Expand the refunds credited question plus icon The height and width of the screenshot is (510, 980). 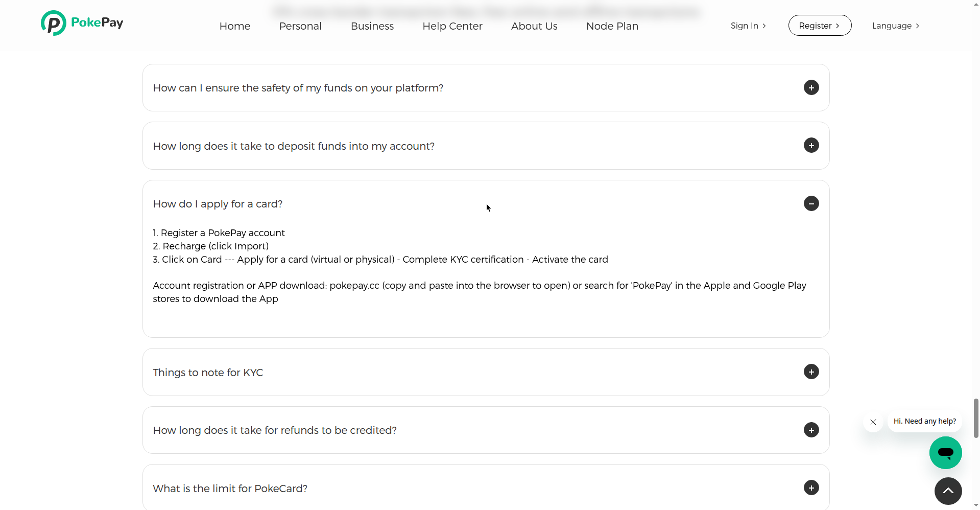coord(811,430)
